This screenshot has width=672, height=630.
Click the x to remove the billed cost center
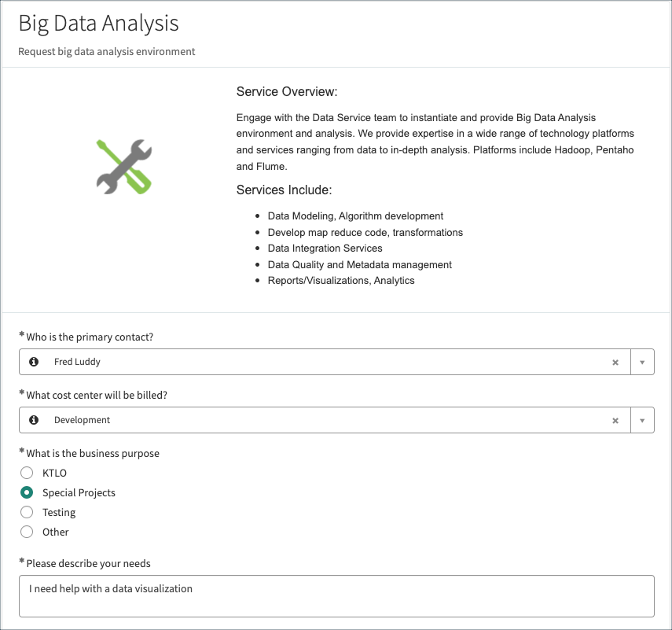[615, 420]
